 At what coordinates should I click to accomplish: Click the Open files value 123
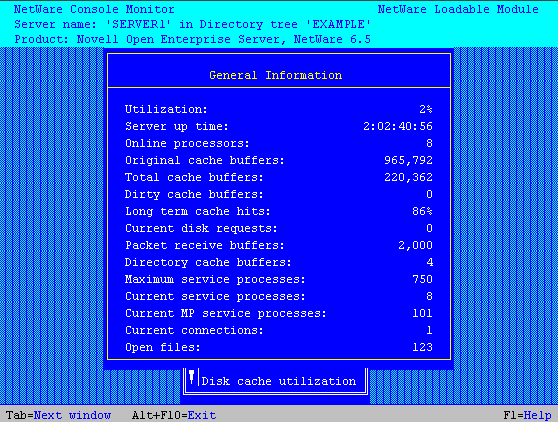pyautogui.click(x=422, y=347)
